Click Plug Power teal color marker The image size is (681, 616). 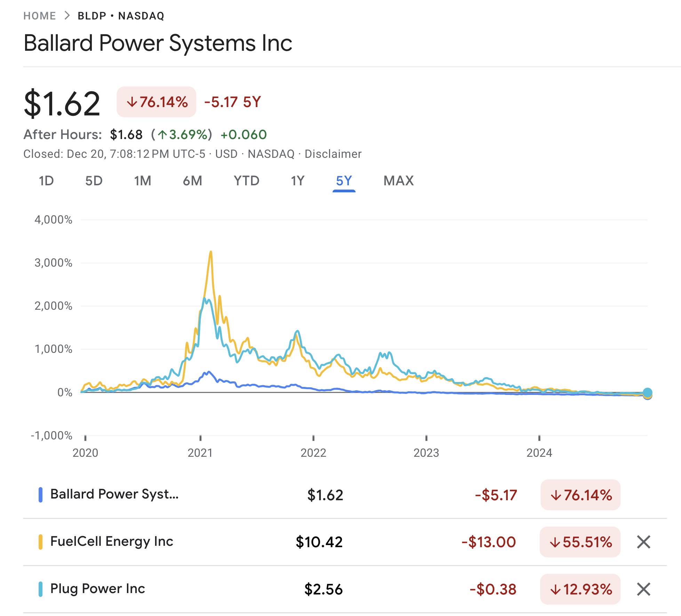coord(41,589)
